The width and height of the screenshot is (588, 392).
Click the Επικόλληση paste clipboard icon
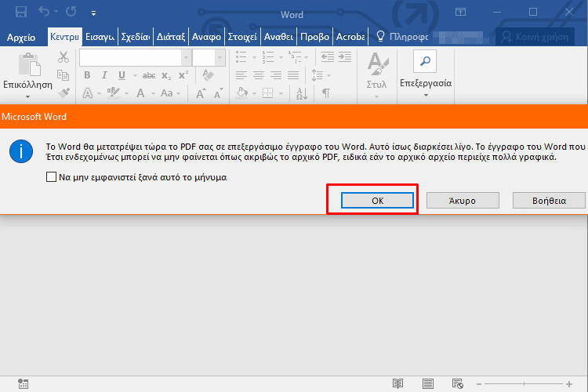30,64
